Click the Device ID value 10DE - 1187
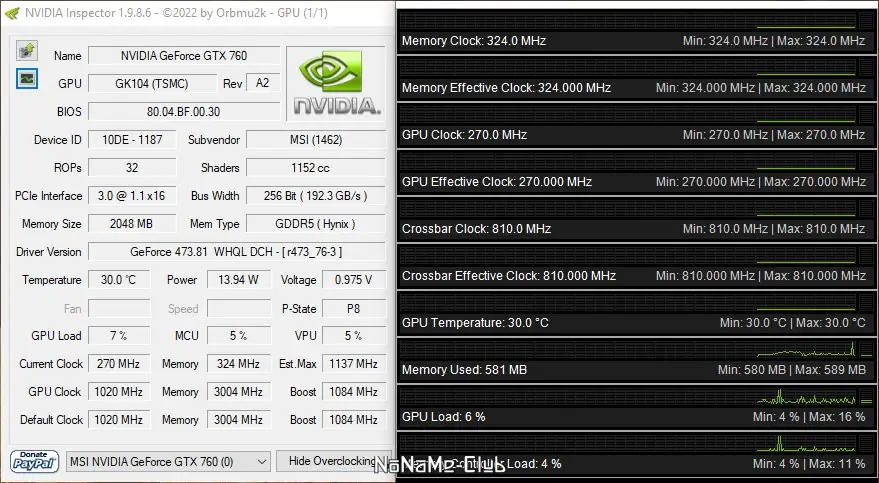Screen dimensions: 879x483 132,140
